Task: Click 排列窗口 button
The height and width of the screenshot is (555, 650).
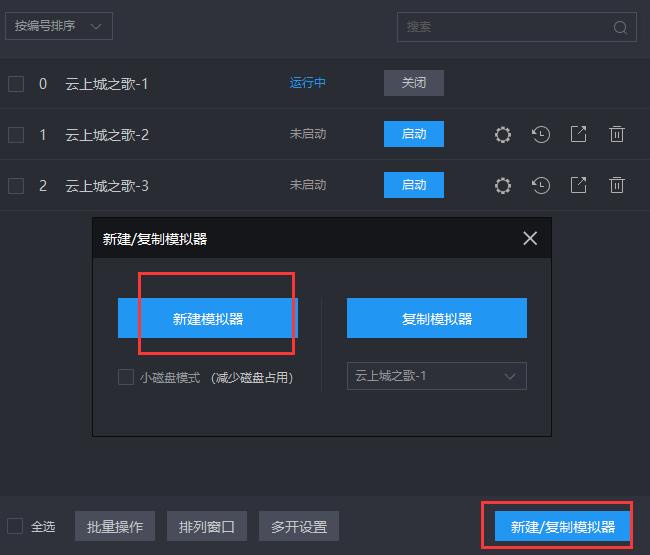Action: pyautogui.click(x=207, y=526)
